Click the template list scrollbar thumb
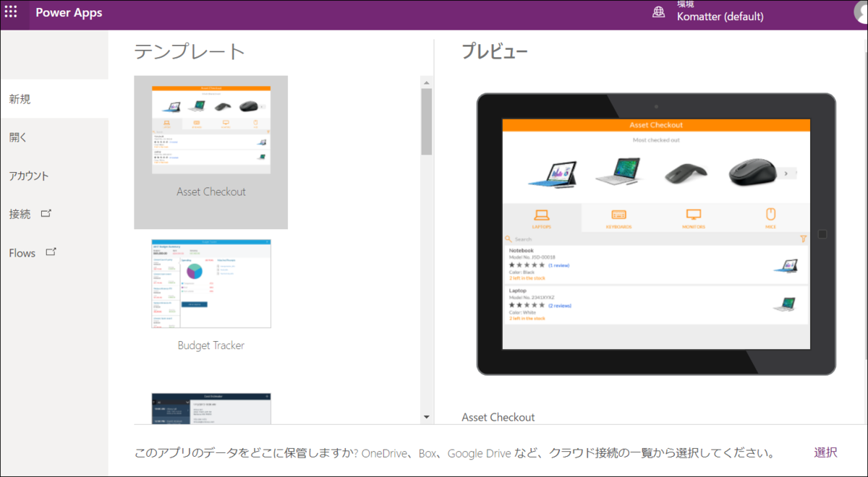 click(427, 121)
